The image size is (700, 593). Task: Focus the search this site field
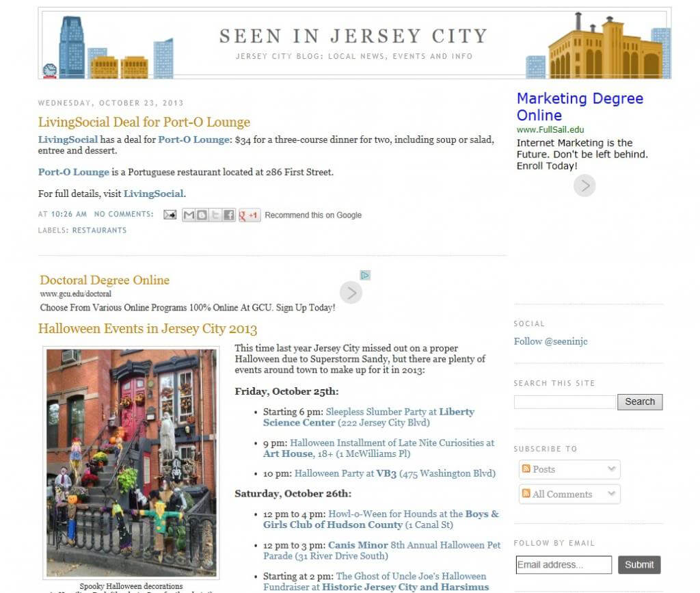coord(565,402)
